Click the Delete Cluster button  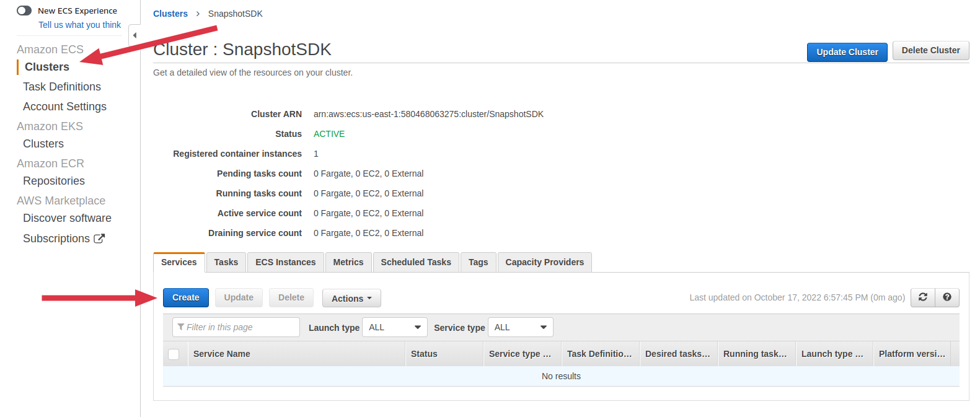pyautogui.click(x=930, y=51)
